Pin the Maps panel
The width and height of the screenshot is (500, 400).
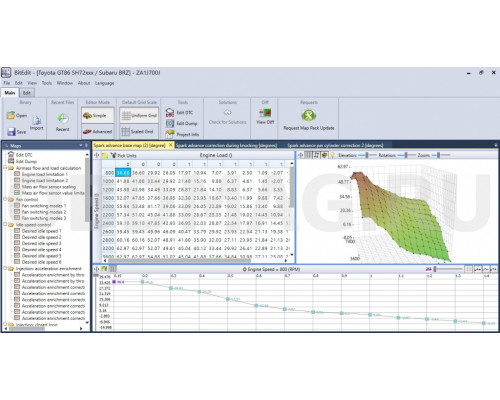click(x=86, y=145)
